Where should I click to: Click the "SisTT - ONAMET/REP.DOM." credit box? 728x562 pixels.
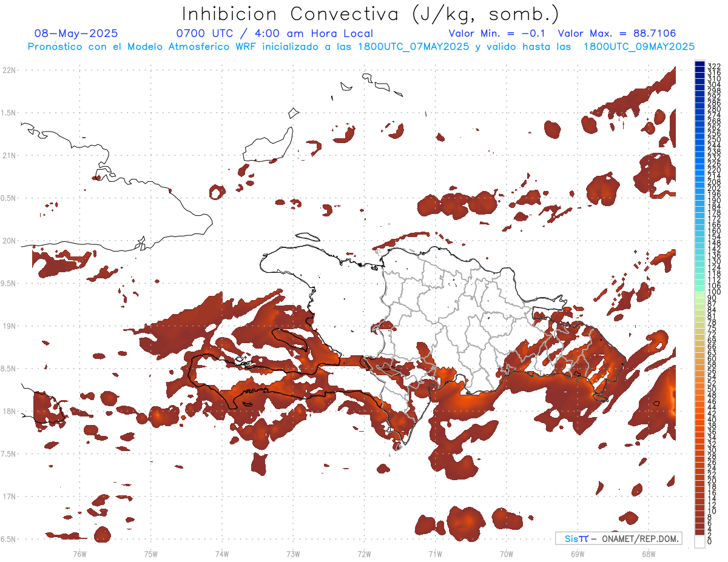618,538
